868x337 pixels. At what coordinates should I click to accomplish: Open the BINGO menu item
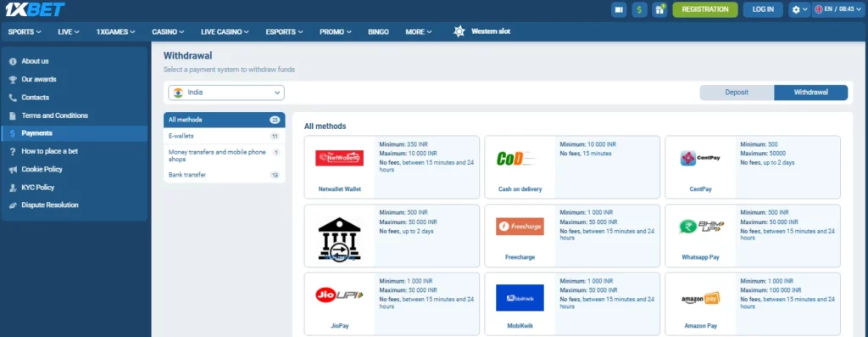(379, 31)
